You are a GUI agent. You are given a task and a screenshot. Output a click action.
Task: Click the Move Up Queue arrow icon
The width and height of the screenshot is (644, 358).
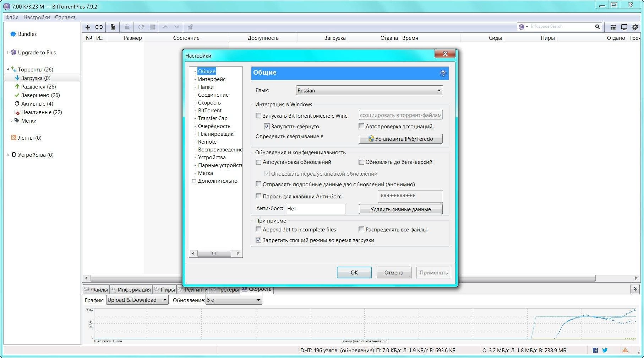(165, 27)
